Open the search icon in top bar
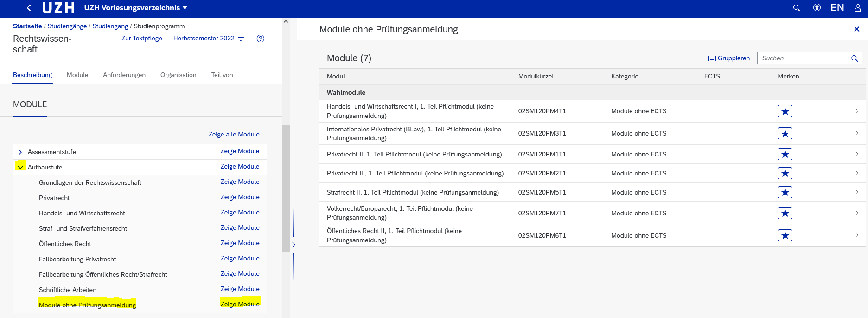This screenshot has width=868, height=318. [x=797, y=8]
